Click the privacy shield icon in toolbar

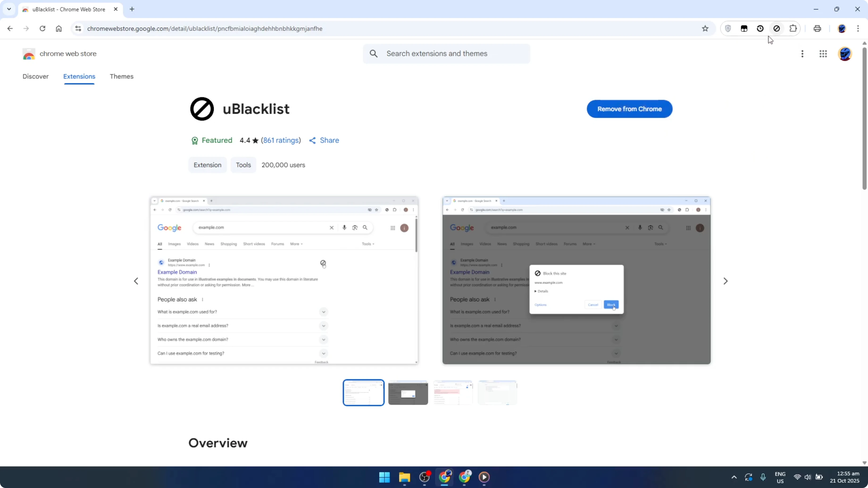(x=728, y=28)
